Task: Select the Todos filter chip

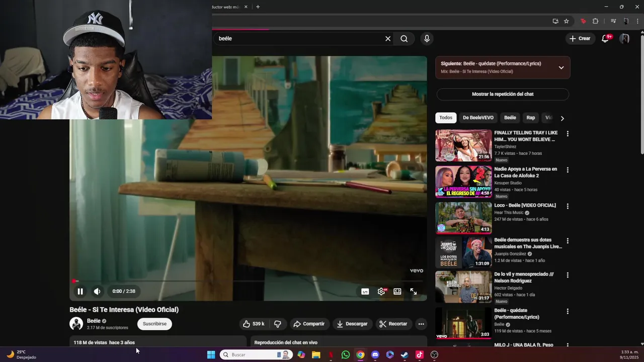Action: (x=446, y=118)
